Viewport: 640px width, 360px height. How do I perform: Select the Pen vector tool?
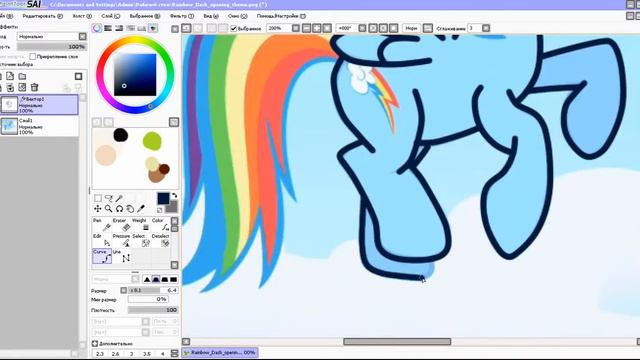coord(102,224)
